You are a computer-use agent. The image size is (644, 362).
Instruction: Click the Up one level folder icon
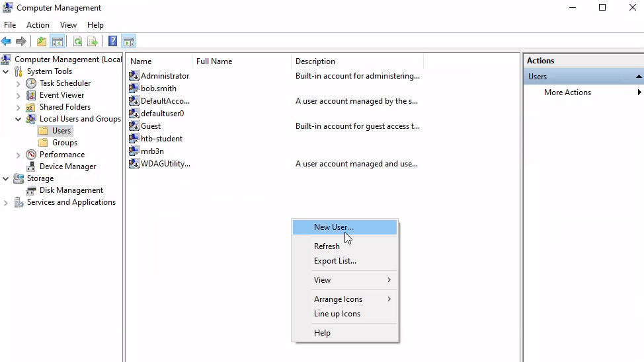pyautogui.click(x=42, y=42)
